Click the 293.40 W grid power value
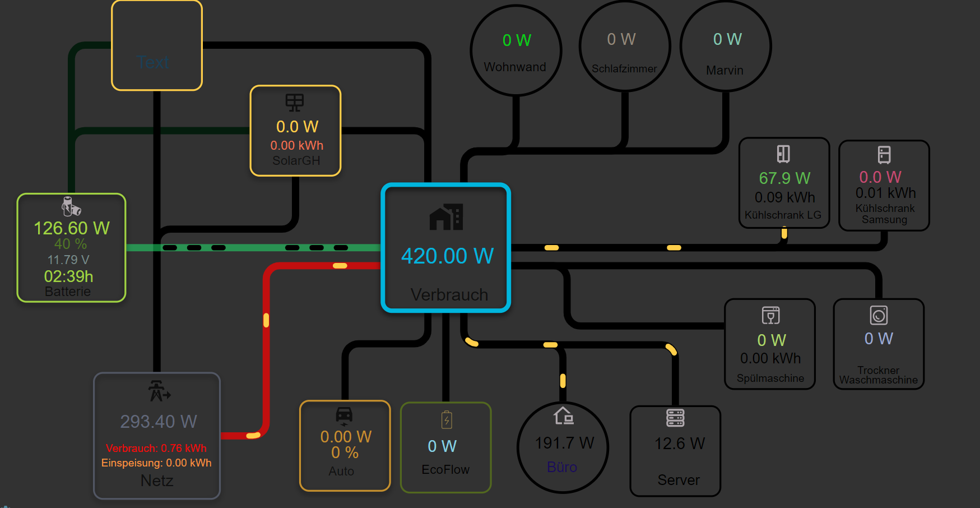The width and height of the screenshot is (980, 508). point(159,422)
